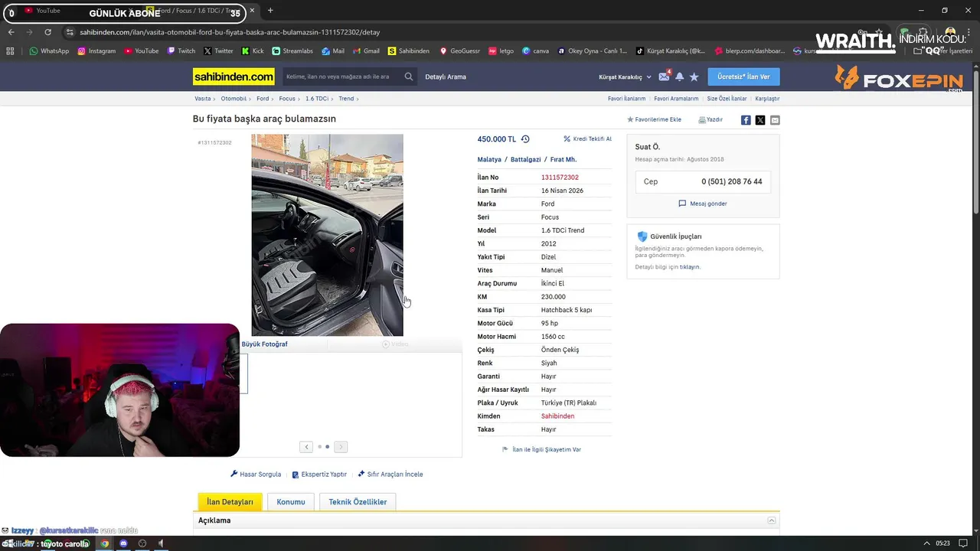This screenshot has width=980, height=551.
Task: Open favorites star in site header
Action: tap(694, 77)
